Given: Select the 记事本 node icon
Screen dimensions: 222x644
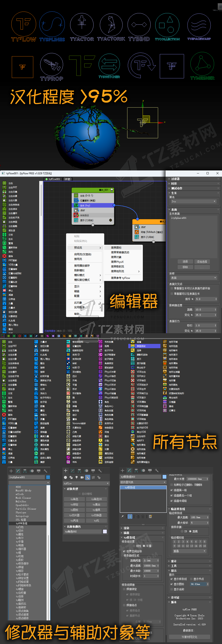Looking at the screenshot, I should tap(165, 410).
